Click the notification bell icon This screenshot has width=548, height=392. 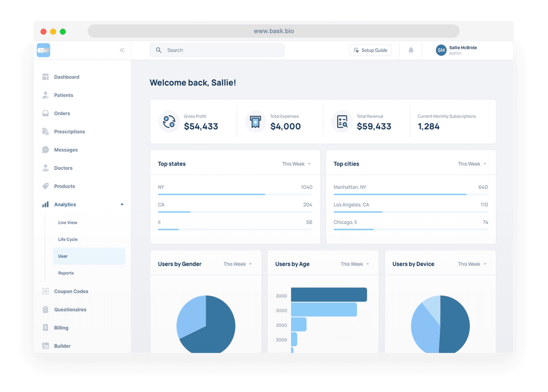411,50
